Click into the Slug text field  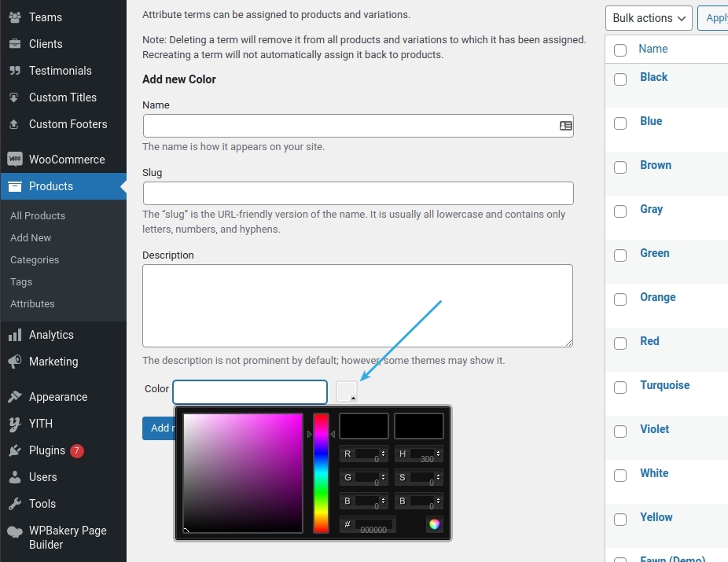pyautogui.click(x=358, y=193)
